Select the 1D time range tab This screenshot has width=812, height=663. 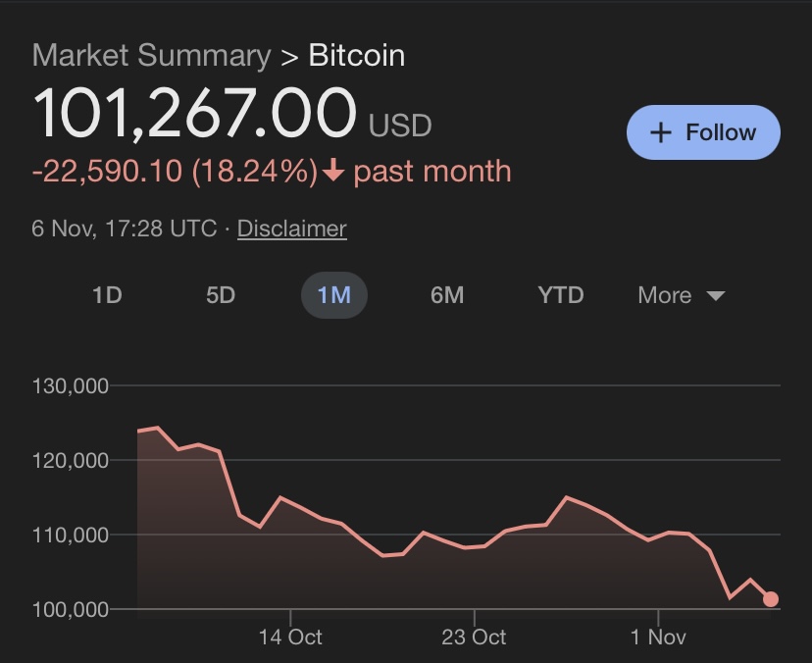107,295
